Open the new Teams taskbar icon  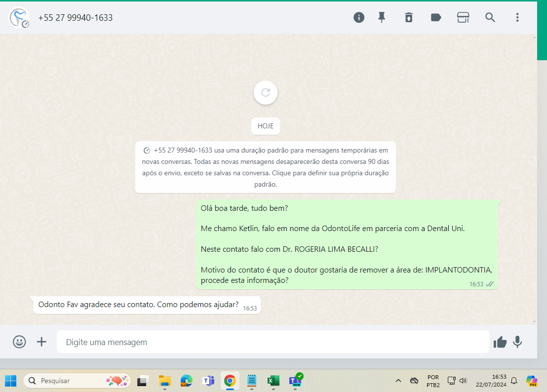296,381
